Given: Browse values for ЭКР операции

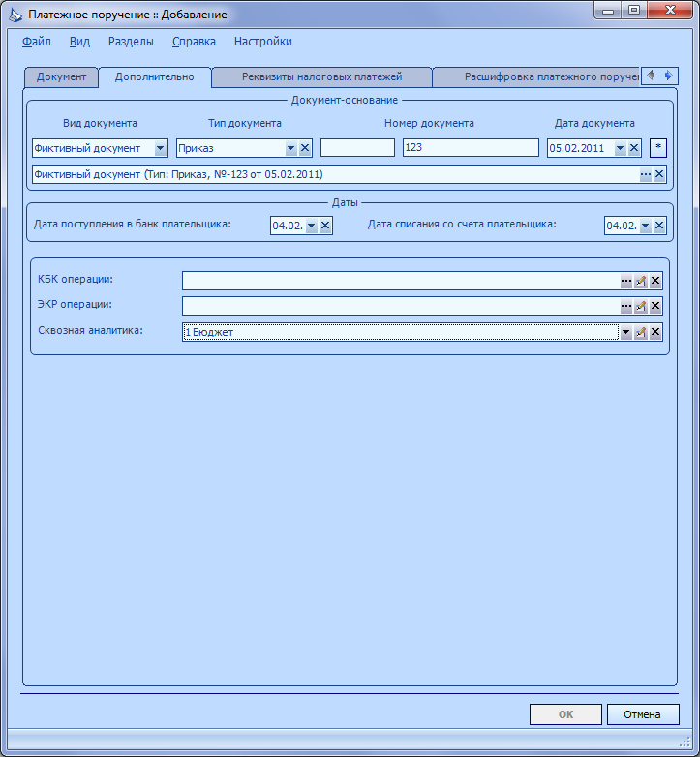Looking at the screenshot, I should point(626,306).
